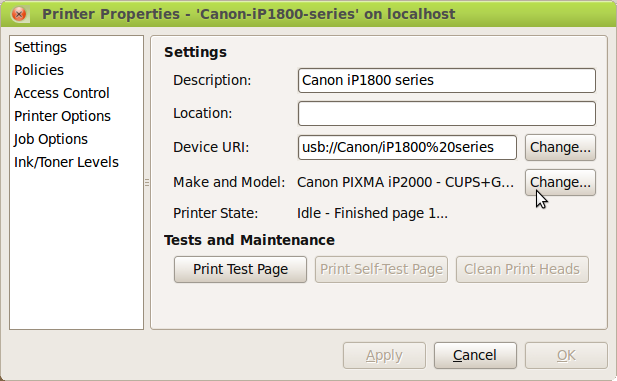
Task: Select Settings in the sidebar list
Action: [41, 47]
